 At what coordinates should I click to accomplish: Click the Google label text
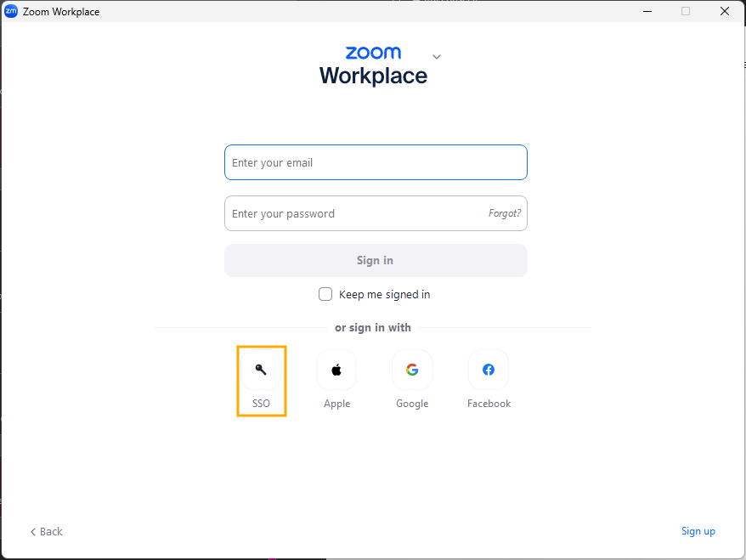coord(412,404)
